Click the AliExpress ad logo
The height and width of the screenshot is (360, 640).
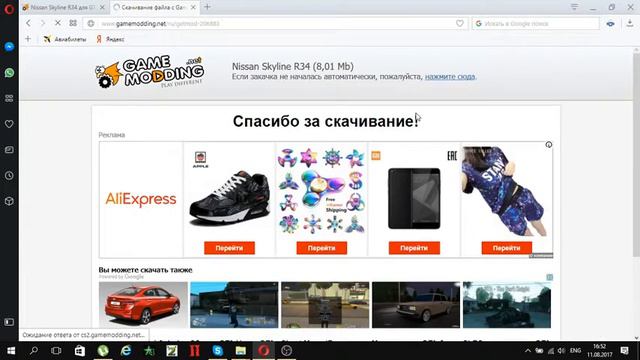coord(141,199)
